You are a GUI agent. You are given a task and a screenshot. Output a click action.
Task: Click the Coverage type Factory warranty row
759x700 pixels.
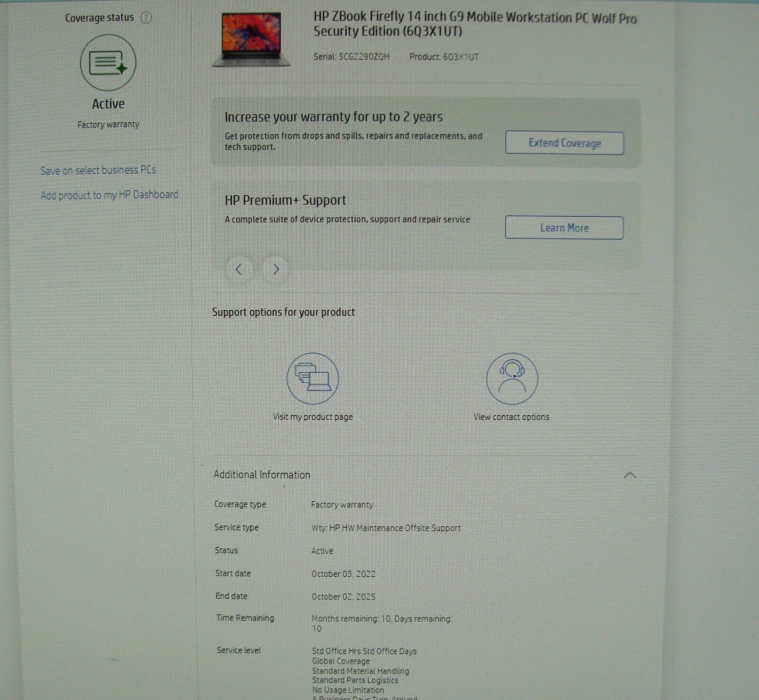(294, 504)
